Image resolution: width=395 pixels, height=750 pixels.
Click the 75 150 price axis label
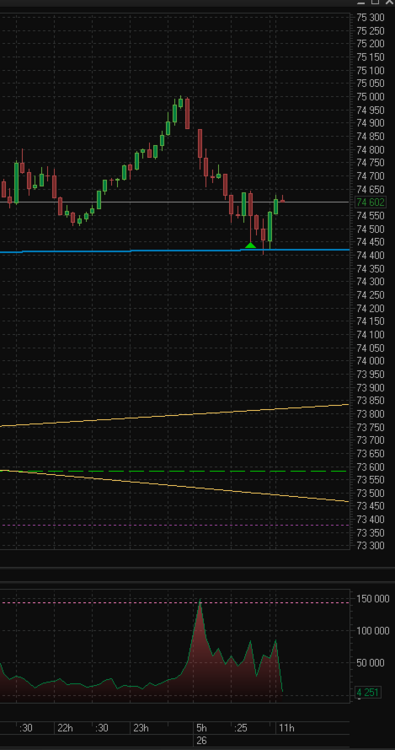coord(371,57)
